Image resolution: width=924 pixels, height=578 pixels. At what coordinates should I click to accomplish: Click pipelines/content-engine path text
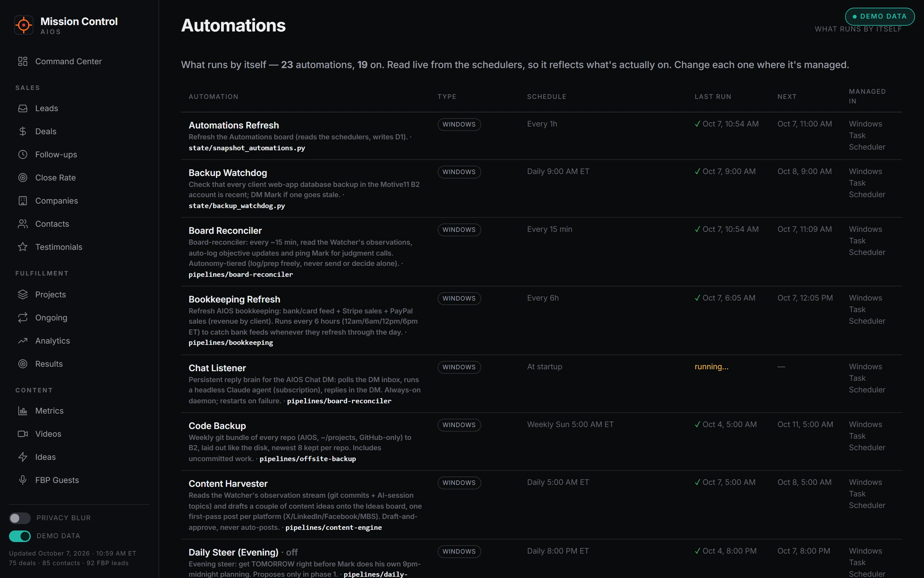[x=334, y=528]
